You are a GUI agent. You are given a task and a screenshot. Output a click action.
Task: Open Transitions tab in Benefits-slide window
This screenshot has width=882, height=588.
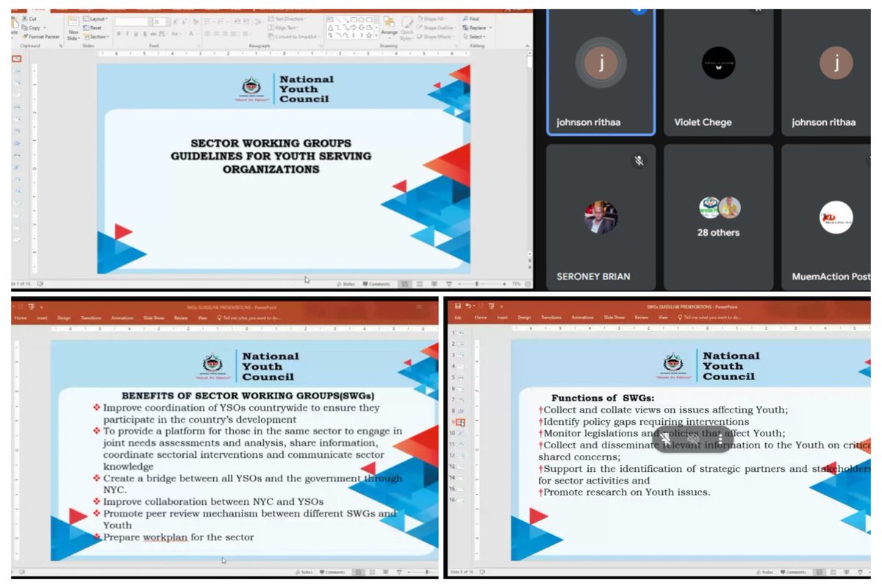pyautogui.click(x=90, y=318)
